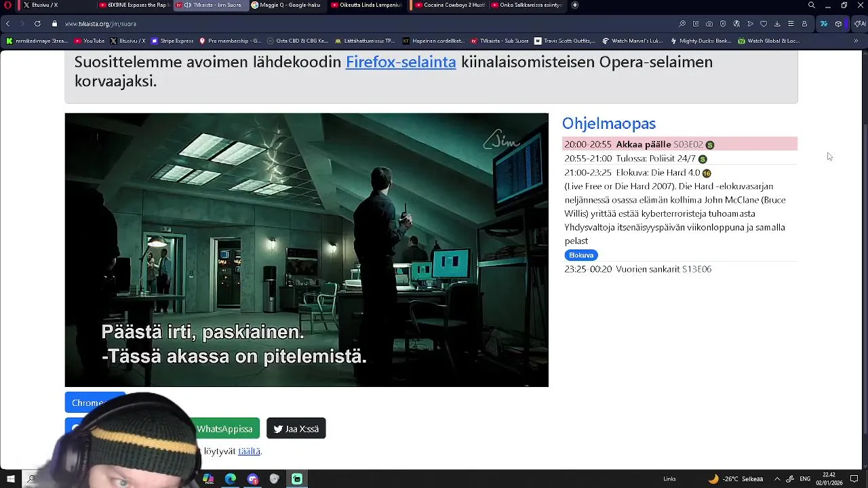Open the Watch Global & Local bookmark

(x=768, y=41)
